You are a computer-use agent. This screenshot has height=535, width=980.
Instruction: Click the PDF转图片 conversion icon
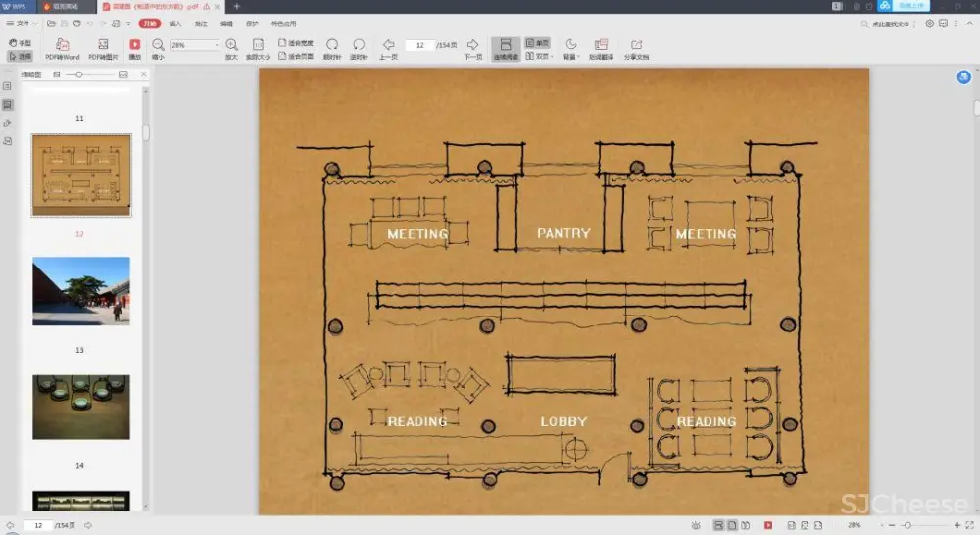103,45
